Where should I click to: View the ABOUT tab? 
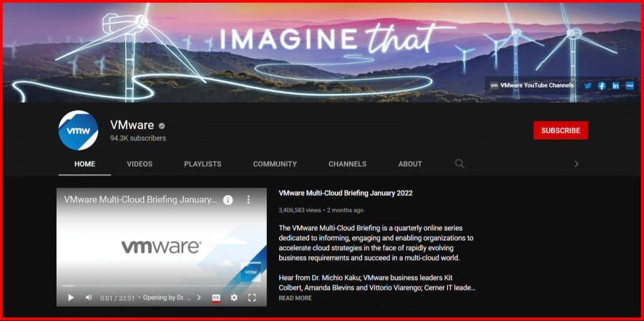[410, 164]
